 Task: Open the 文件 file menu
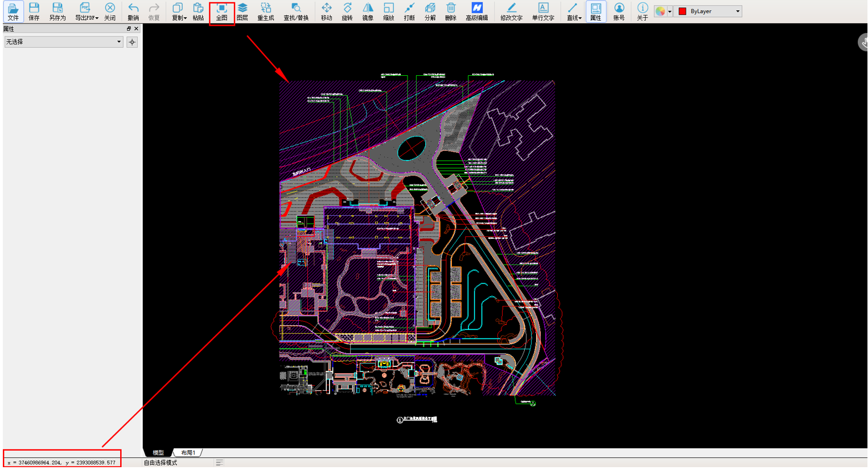coord(13,11)
